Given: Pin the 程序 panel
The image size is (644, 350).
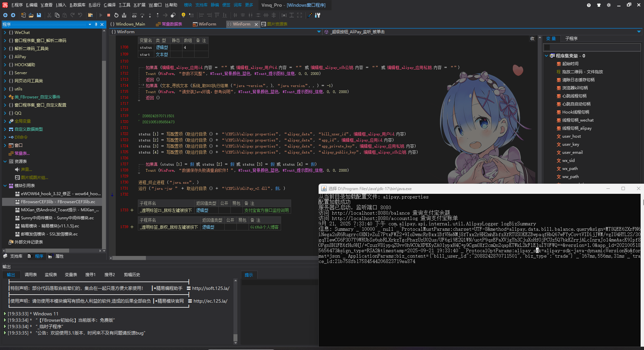Looking at the screenshot, I should (x=96, y=24).
